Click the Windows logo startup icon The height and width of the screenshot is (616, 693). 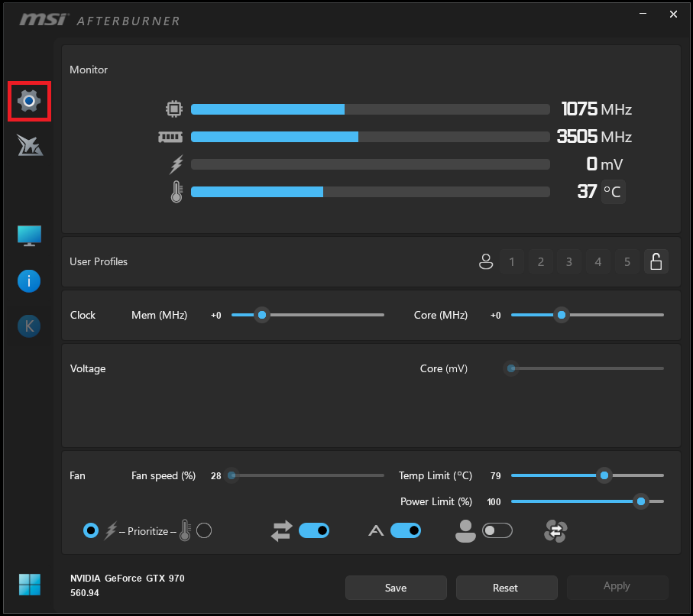point(30,585)
